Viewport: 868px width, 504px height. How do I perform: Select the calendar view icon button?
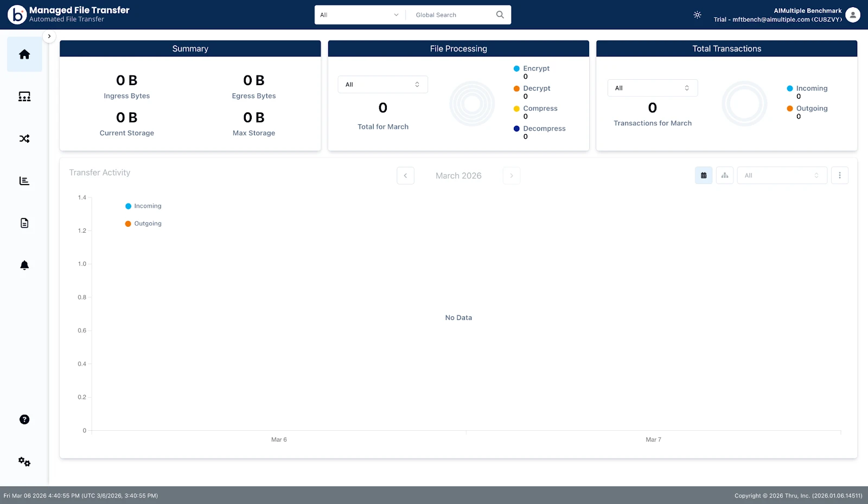[704, 175]
